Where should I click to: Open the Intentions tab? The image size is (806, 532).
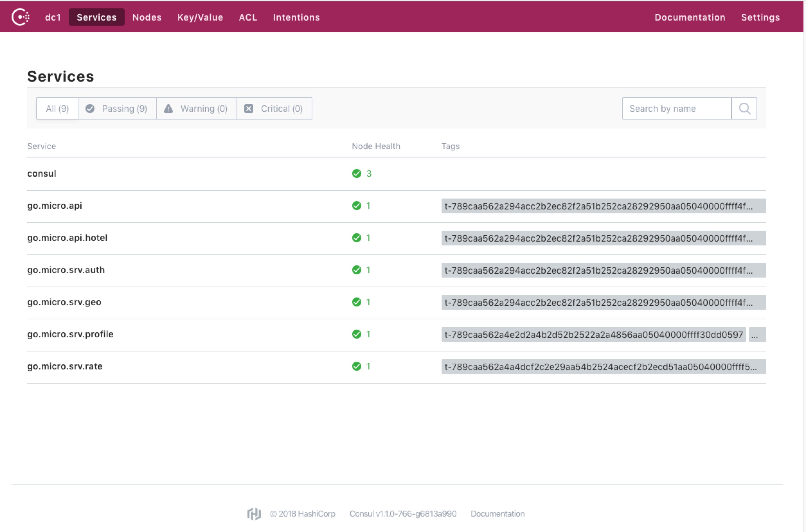click(297, 17)
